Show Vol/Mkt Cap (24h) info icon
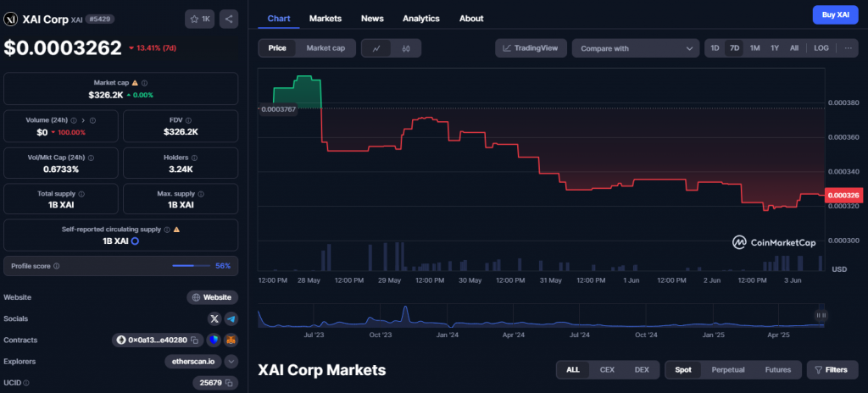Viewport: 868px width, 393px height. 91,158
